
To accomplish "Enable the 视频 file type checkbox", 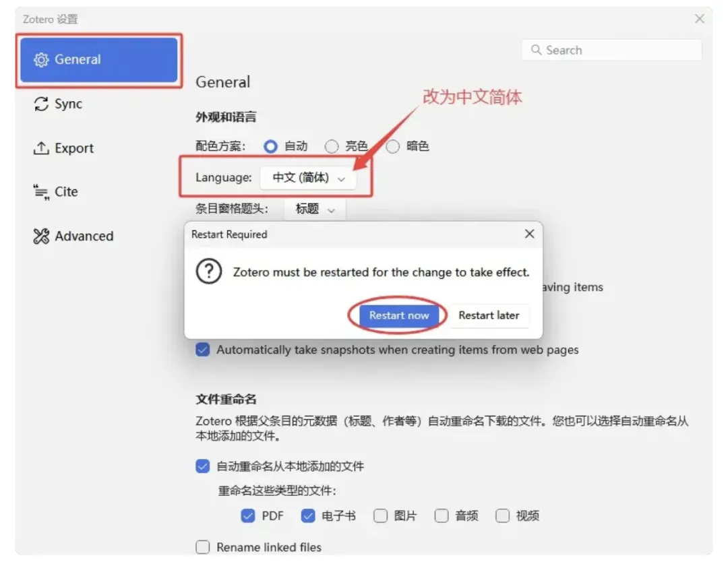I will [502, 516].
